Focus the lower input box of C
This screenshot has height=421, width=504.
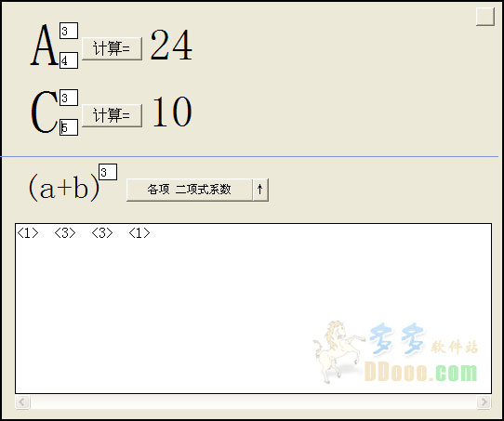69,127
